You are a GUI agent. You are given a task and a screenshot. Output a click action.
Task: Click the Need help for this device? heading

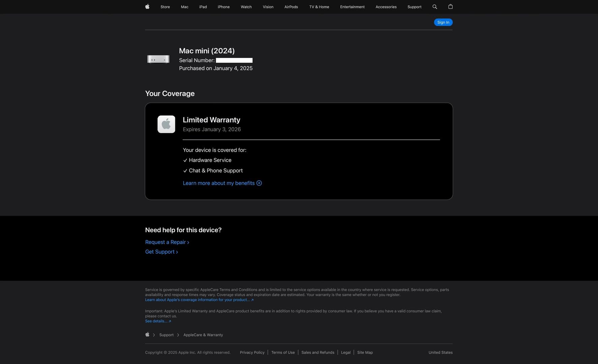coord(183,230)
